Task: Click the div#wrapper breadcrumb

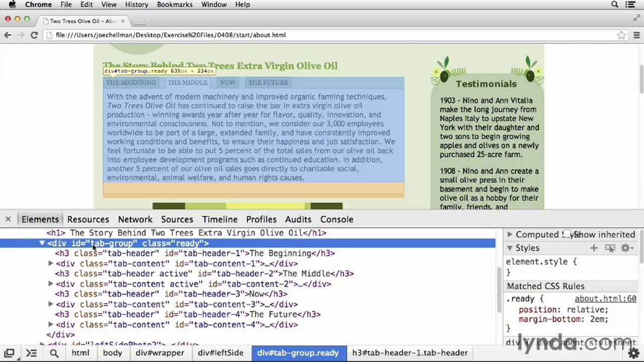Action: point(160,353)
